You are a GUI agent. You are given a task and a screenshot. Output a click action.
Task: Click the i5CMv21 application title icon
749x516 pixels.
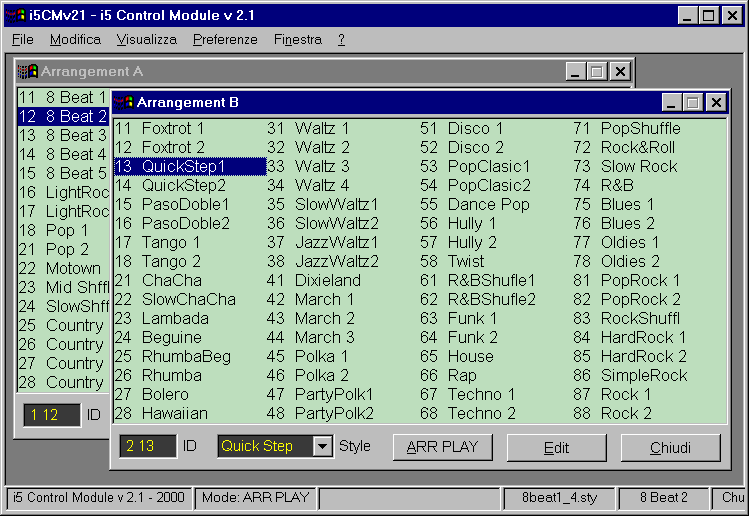[x=15, y=15]
